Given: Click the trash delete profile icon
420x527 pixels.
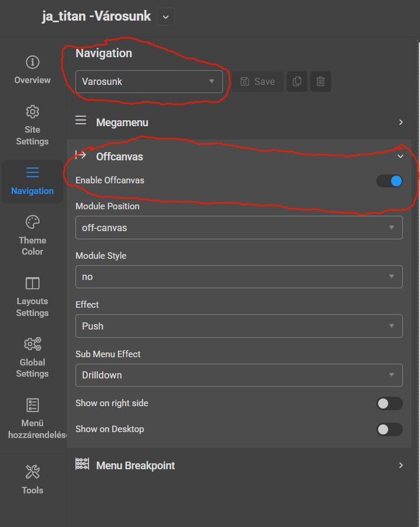Looking at the screenshot, I should (x=320, y=82).
